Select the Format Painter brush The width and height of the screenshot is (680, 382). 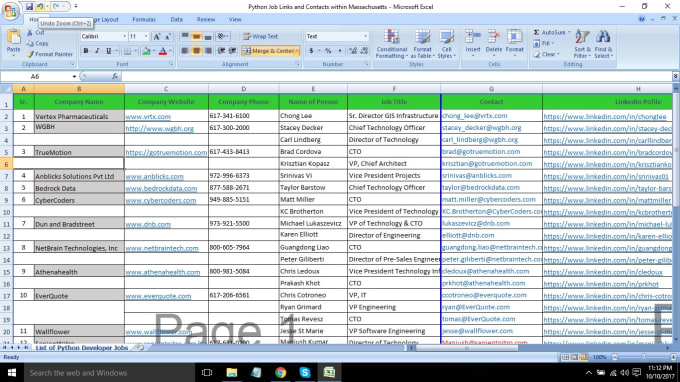tap(30, 54)
